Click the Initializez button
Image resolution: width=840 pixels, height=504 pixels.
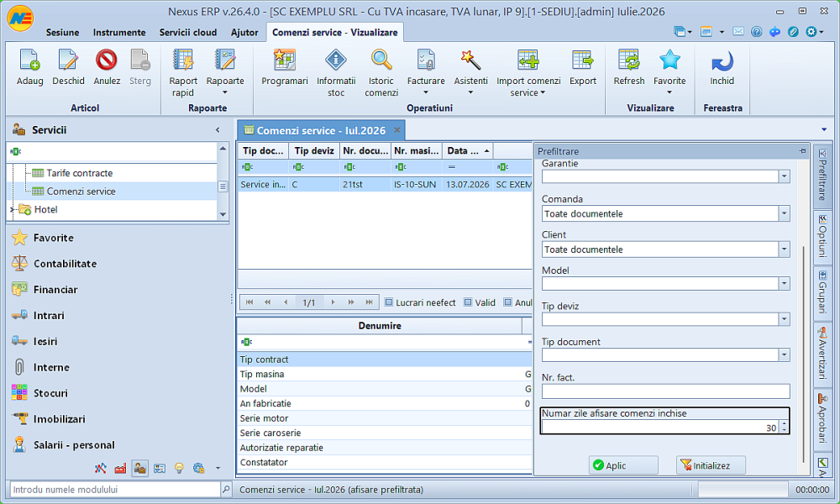711,465
